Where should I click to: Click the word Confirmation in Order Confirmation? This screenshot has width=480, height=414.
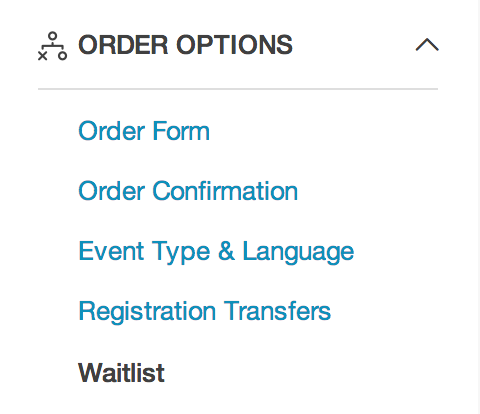click(225, 191)
